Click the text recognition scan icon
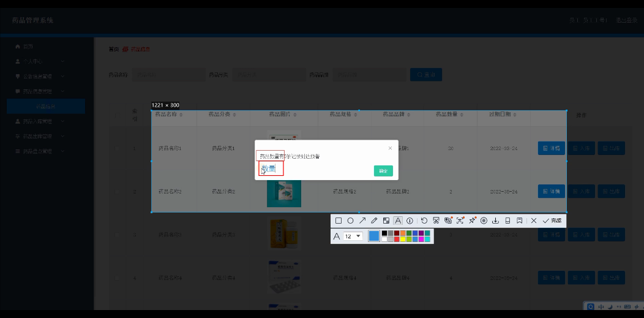 [x=460, y=221]
